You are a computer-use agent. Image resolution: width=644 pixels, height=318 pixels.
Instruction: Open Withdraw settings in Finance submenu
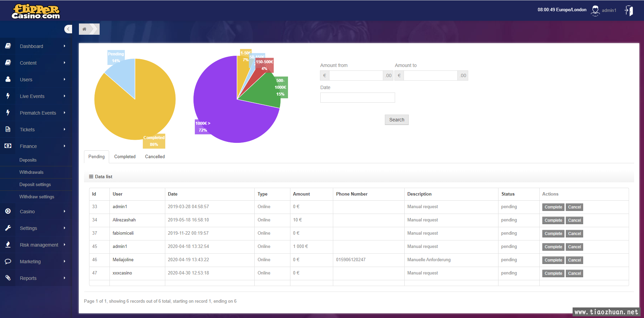(37, 197)
